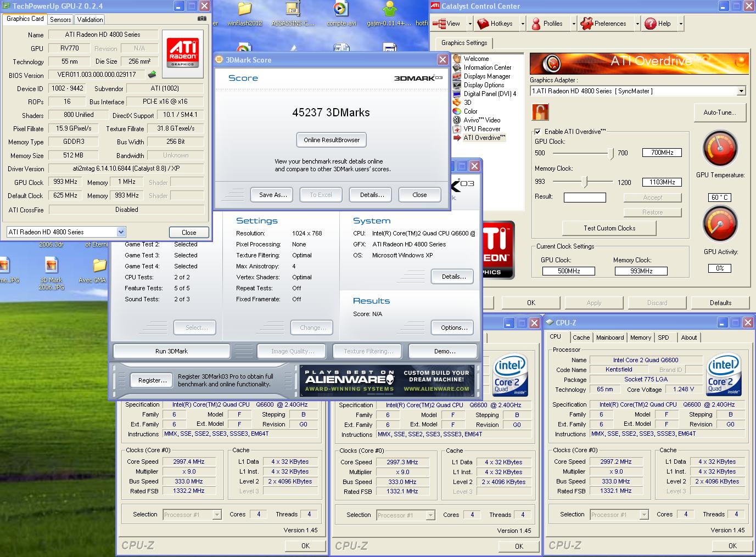
Task: Open the View toolbar button in Catalyst
Action: click(x=447, y=24)
